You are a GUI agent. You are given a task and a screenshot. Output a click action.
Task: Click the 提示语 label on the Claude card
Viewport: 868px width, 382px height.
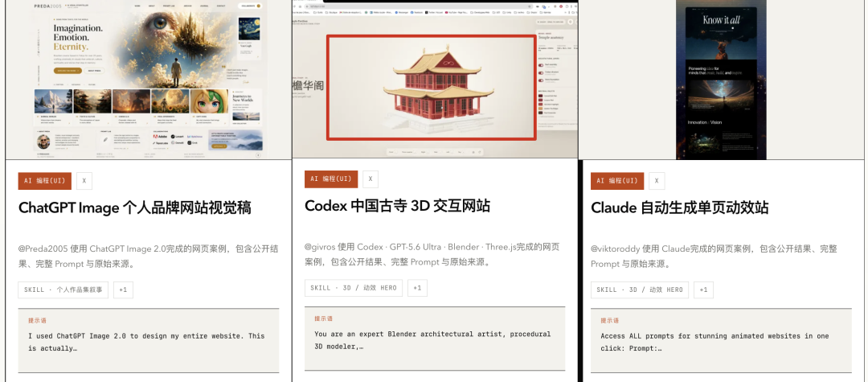pyautogui.click(x=610, y=321)
